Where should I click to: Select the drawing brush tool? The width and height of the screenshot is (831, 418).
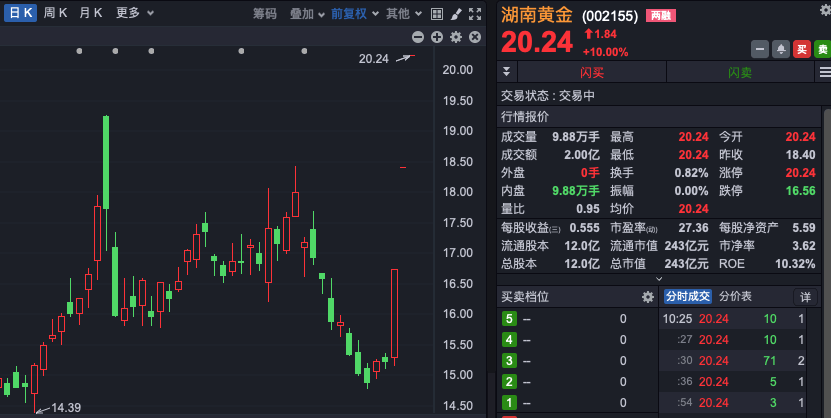click(456, 14)
